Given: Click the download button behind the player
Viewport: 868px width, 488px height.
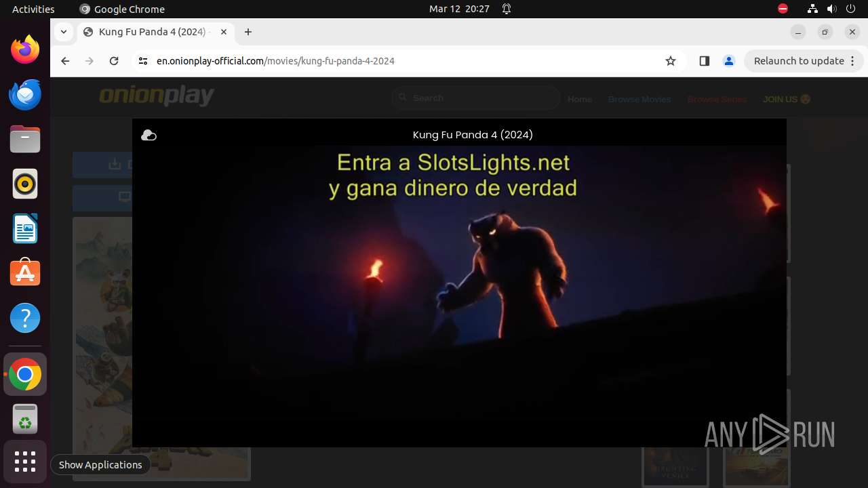Looking at the screenshot, I should pos(102,165).
